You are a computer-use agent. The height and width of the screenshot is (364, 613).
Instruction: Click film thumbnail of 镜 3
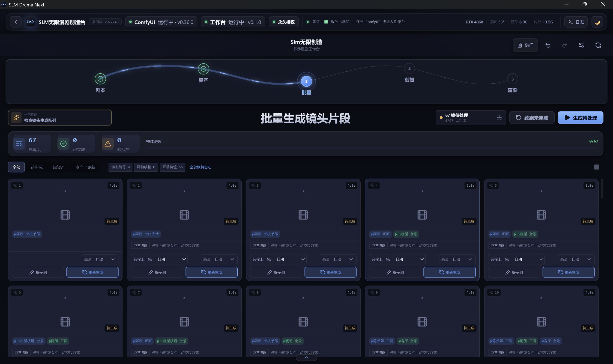click(303, 215)
